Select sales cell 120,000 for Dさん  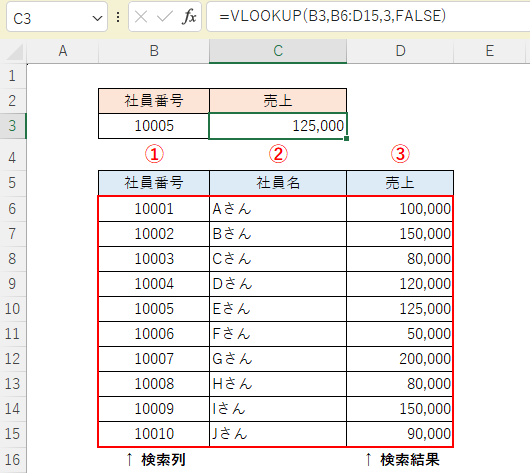[400, 284]
